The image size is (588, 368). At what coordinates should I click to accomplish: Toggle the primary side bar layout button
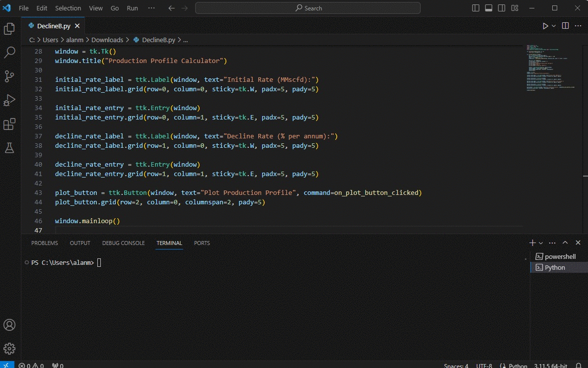[x=476, y=8]
